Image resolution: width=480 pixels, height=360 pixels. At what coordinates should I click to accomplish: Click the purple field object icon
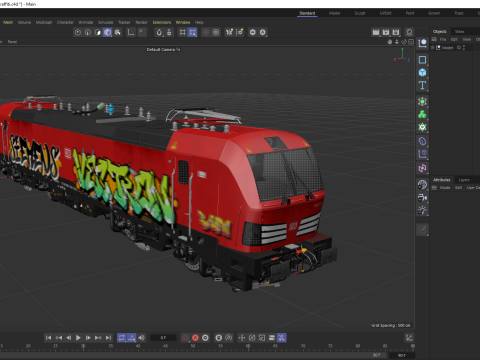tap(422, 154)
